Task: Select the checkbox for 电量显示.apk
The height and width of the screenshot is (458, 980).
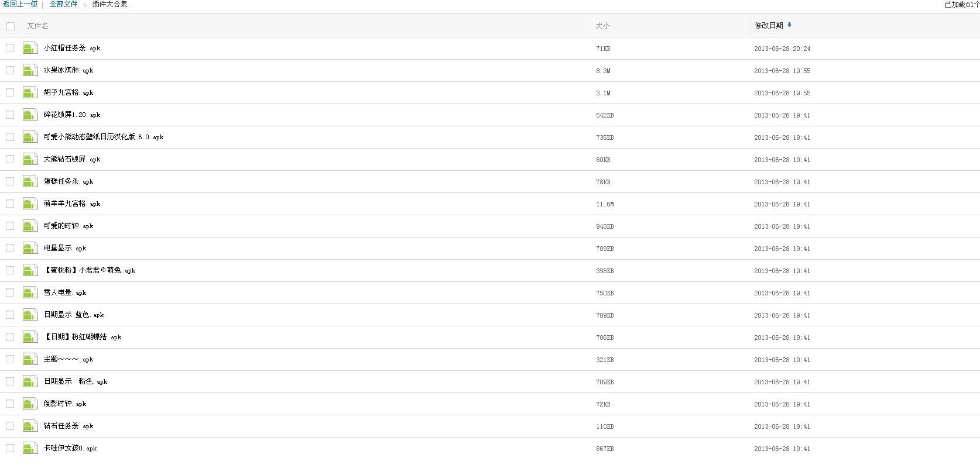Action: click(10, 248)
